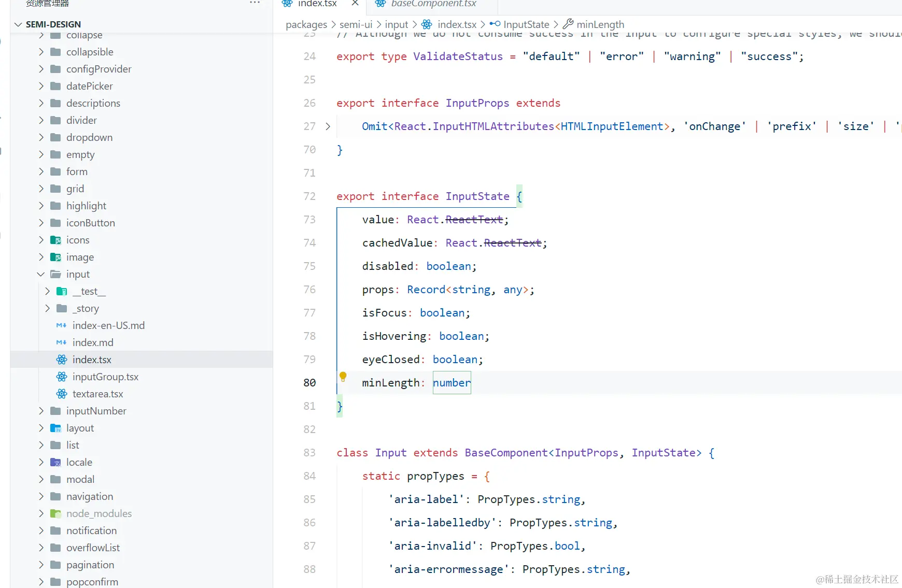Click line number 72 in the gutter
This screenshot has height=588, width=902.
click(309, 196)
